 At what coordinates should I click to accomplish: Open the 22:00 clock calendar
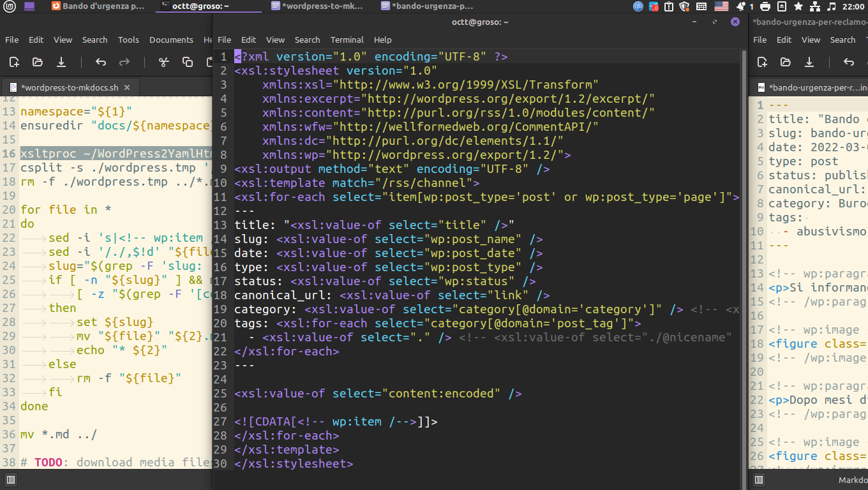pos(853,6)
